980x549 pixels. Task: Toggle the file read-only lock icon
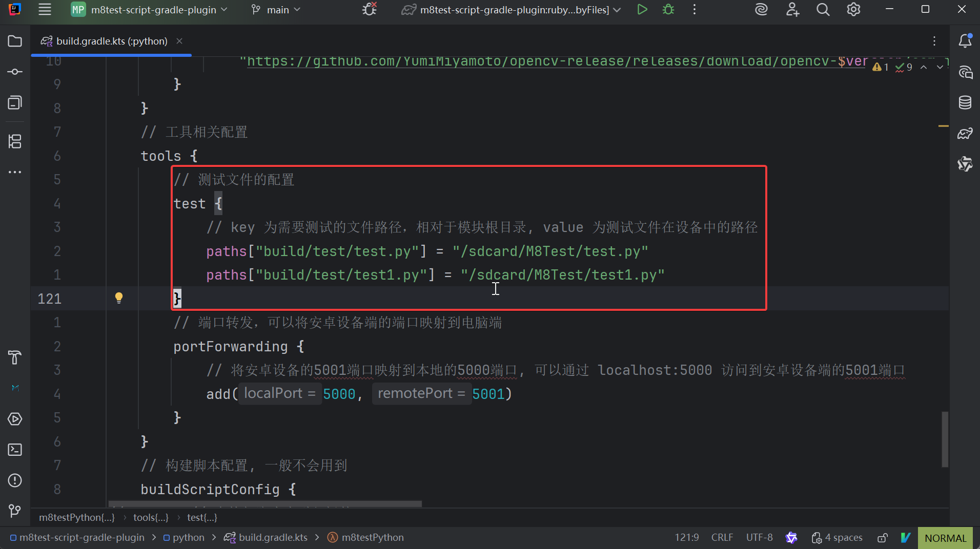882,538
